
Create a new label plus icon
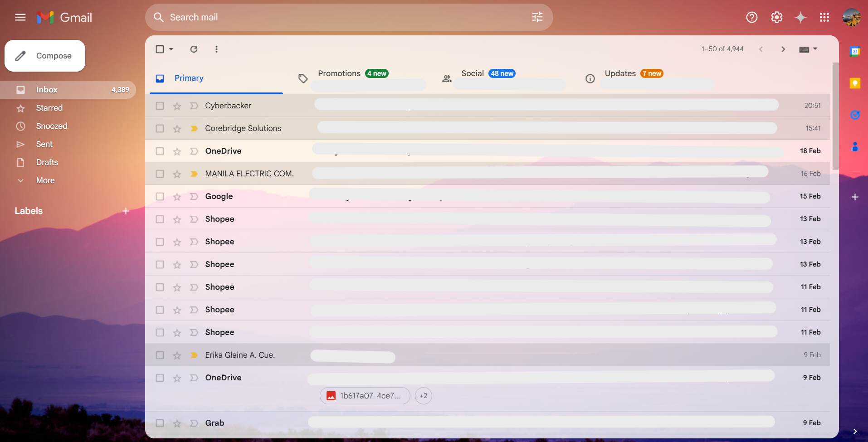click(x=126, y=211)
